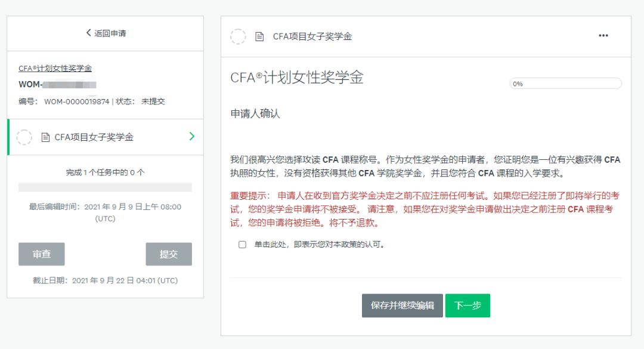Click the 审查 button
This screenshot has height=349, width=644.
click(42, 254)
